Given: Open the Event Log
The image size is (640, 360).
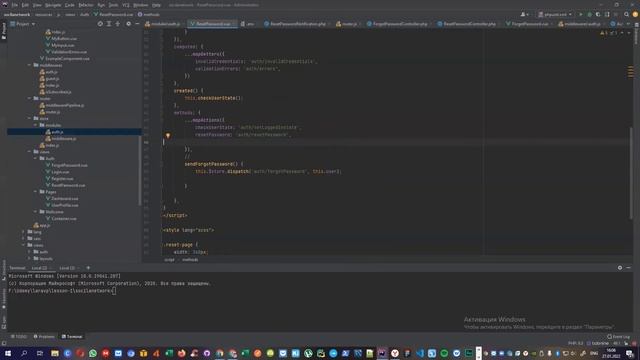Looking at the screenshot, I should [x=618, y=337].
